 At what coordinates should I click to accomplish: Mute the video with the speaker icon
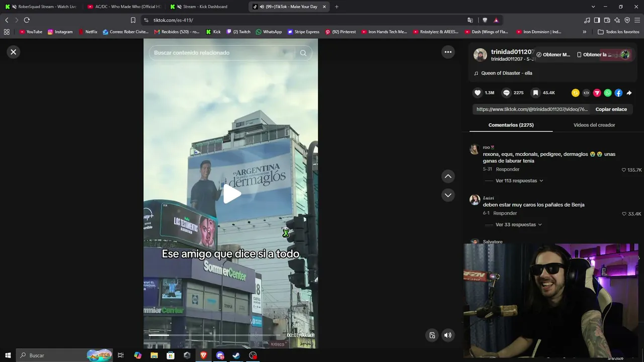[x=448, y=335]
